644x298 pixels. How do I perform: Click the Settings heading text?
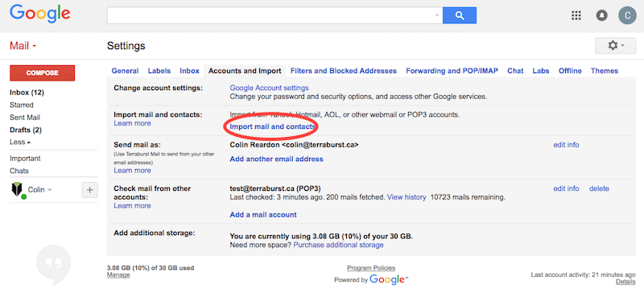point(126,46)
